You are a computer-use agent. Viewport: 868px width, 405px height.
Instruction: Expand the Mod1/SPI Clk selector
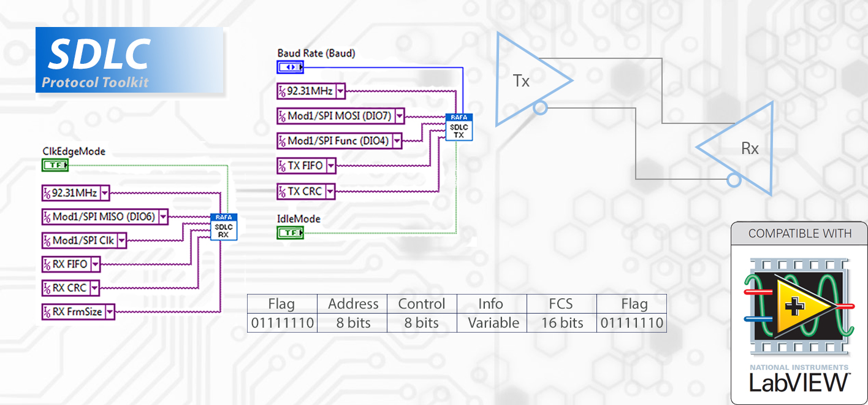[120, 241]
